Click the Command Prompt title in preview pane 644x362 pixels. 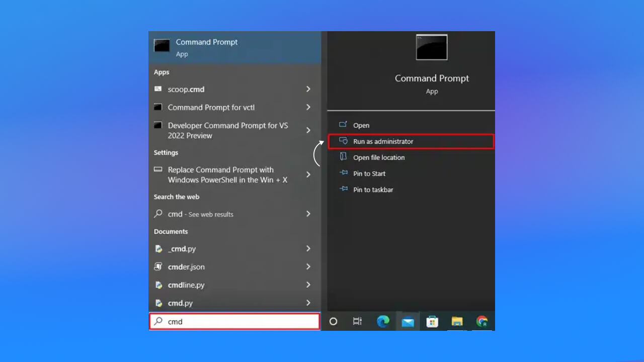coord(432,78)
